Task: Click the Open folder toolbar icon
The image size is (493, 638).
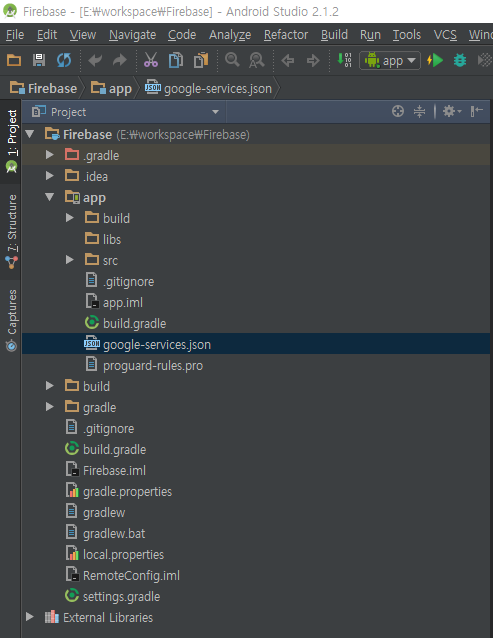Action: (x=14, y=60)
